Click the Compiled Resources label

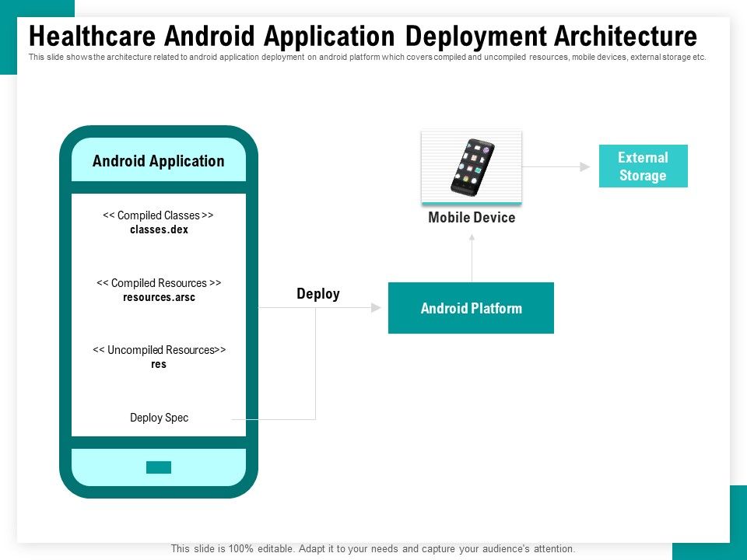tap(159, 283)
